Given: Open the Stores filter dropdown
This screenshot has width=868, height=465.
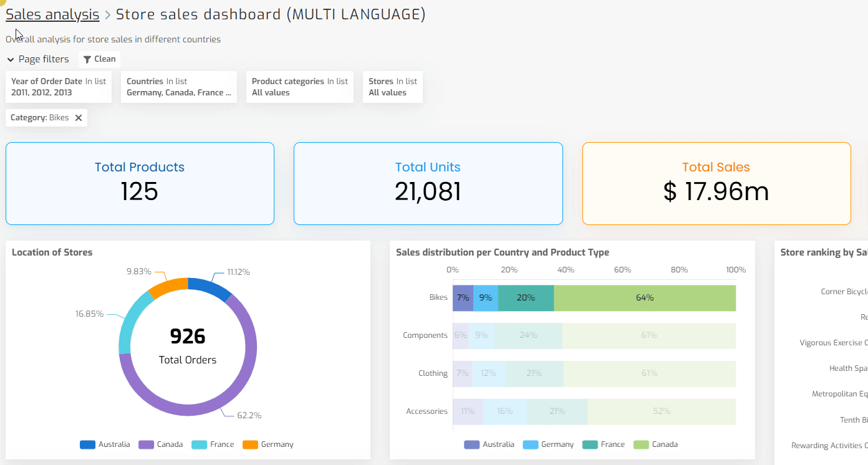Looking at the screenshot, I should click(x=392, y=87).
